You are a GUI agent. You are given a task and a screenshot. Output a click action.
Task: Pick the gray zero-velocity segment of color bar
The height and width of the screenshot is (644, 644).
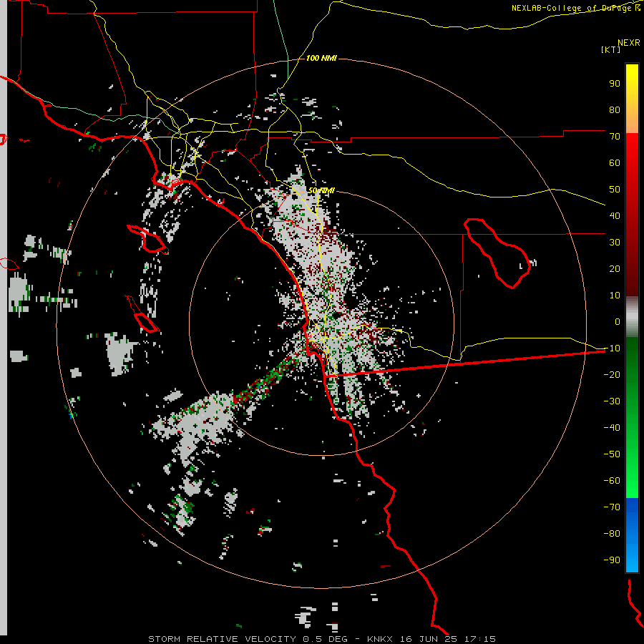click(x=632, y=317)
